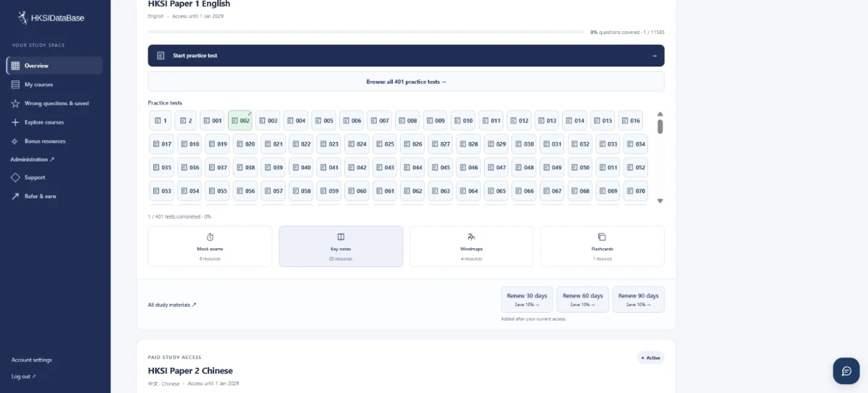Click the Active status badge
Image resolution: width=868 pixels, height=393 pixels.
650,358
